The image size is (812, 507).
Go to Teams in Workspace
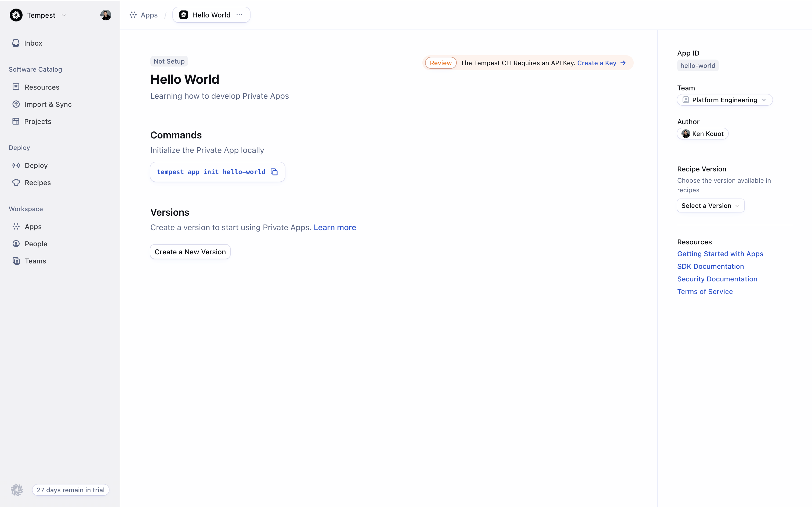click(35, 261)
